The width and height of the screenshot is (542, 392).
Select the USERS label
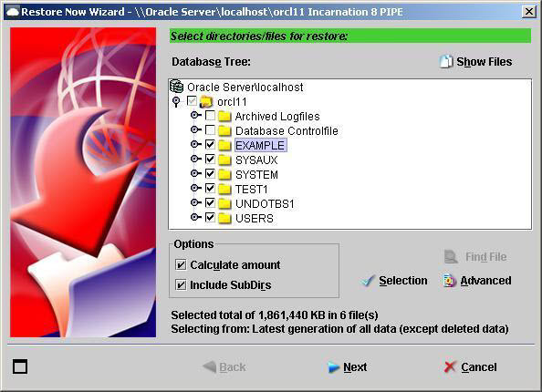click(x=254, y=218)
